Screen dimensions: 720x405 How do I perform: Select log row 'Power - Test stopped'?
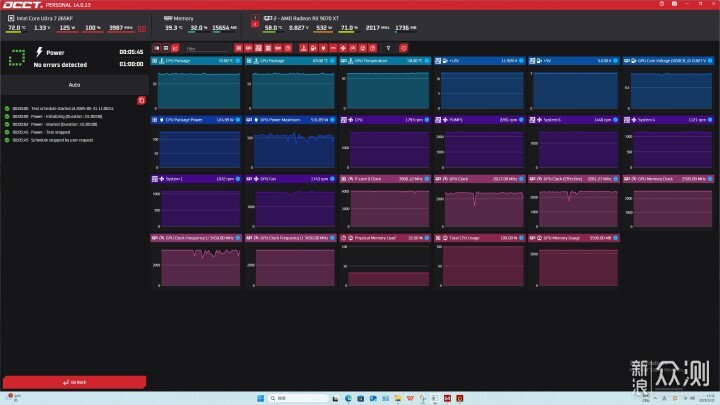click(51, 132)
